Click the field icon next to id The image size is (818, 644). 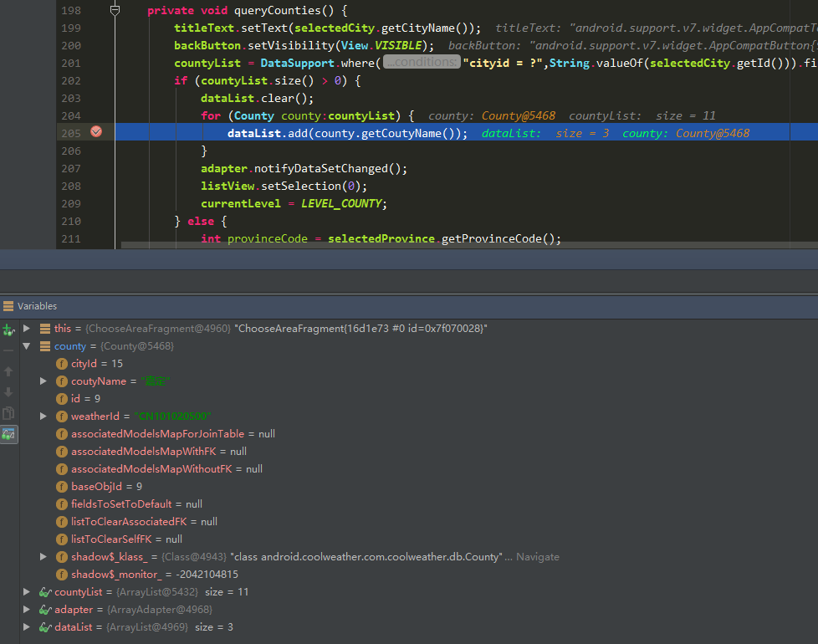coord(62,398)
